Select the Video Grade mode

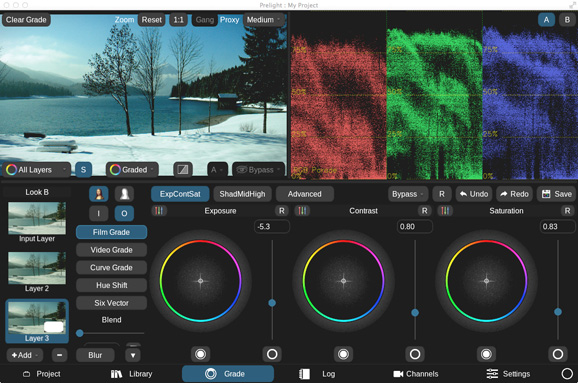(x=111, y=250)
